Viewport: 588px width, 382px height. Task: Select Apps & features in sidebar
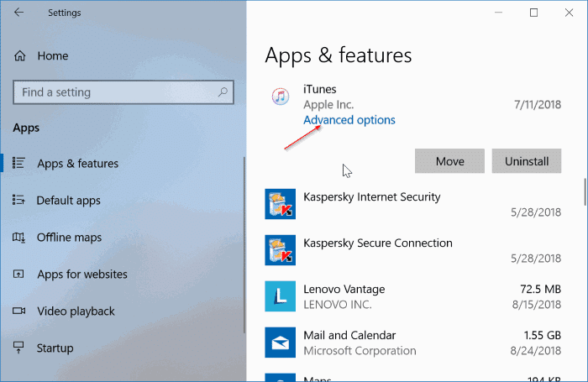[x=77, y=164]
